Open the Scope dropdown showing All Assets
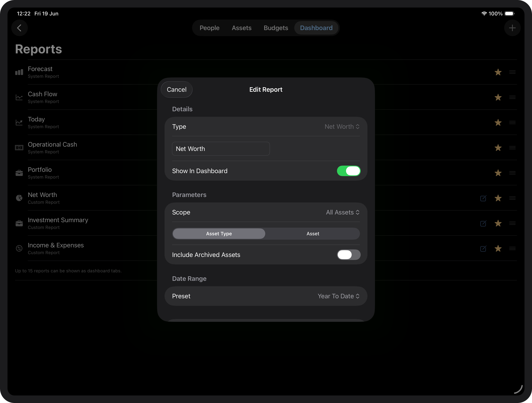532x403 pixels. coord(343,212)
